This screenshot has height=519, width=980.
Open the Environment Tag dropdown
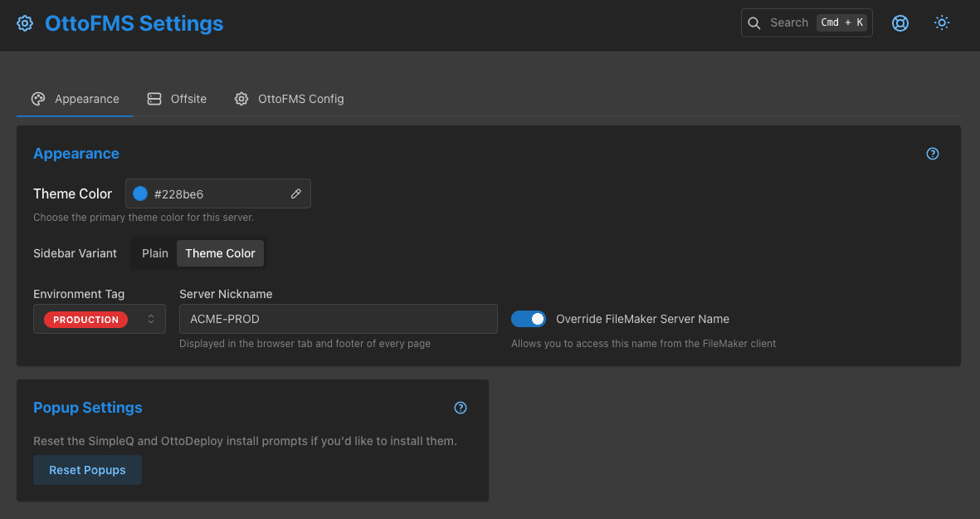coord(99,318)
